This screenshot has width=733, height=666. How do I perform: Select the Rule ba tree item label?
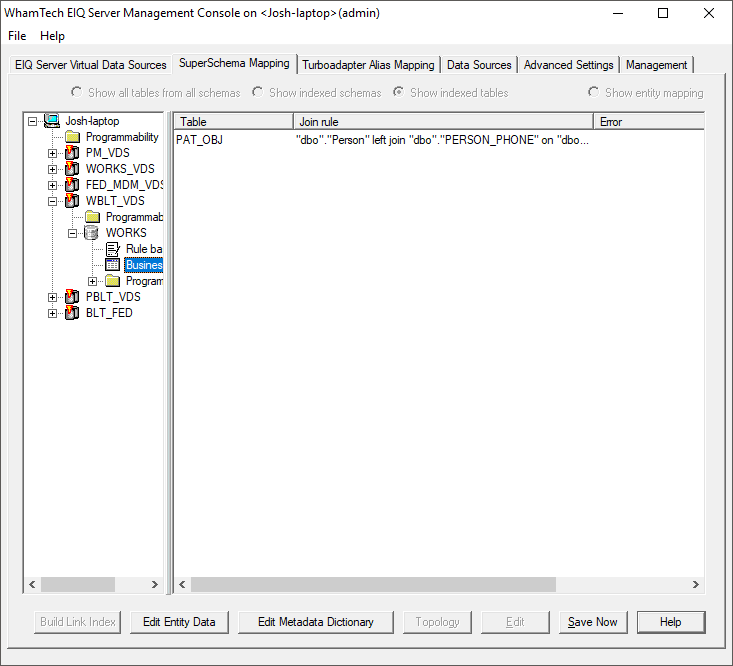[x=144, y=249]
